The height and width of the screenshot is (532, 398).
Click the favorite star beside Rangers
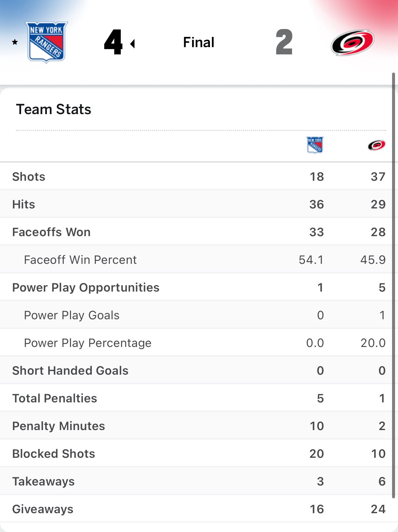[15, 42]
